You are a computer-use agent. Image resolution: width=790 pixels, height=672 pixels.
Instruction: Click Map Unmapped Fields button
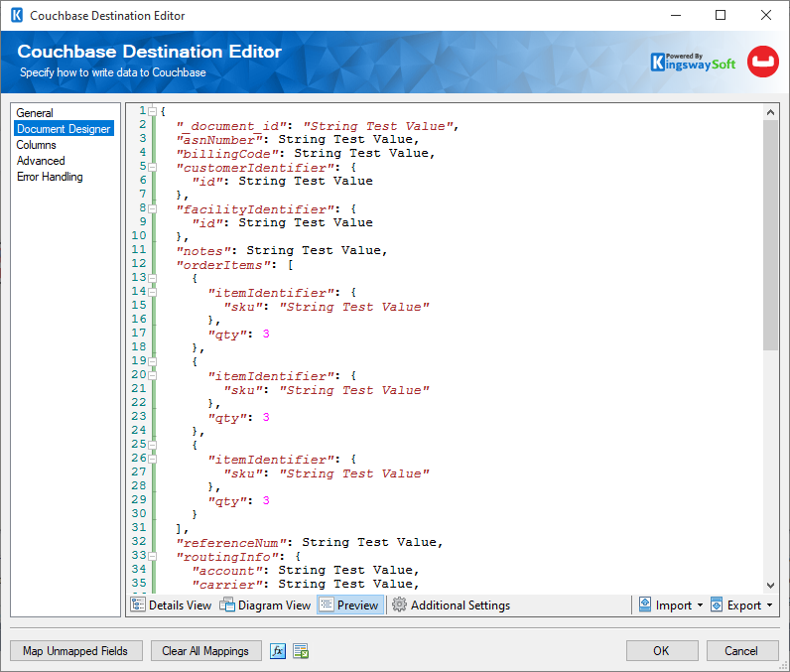coord(75,651)
